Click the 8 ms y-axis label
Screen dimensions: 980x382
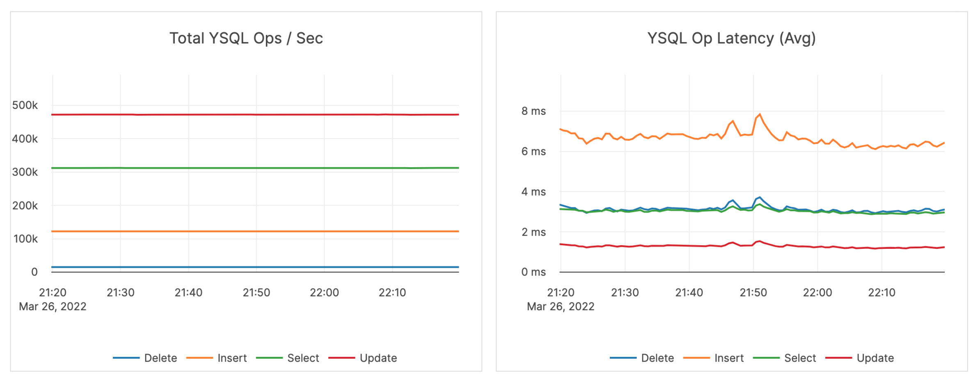point(534,111)
